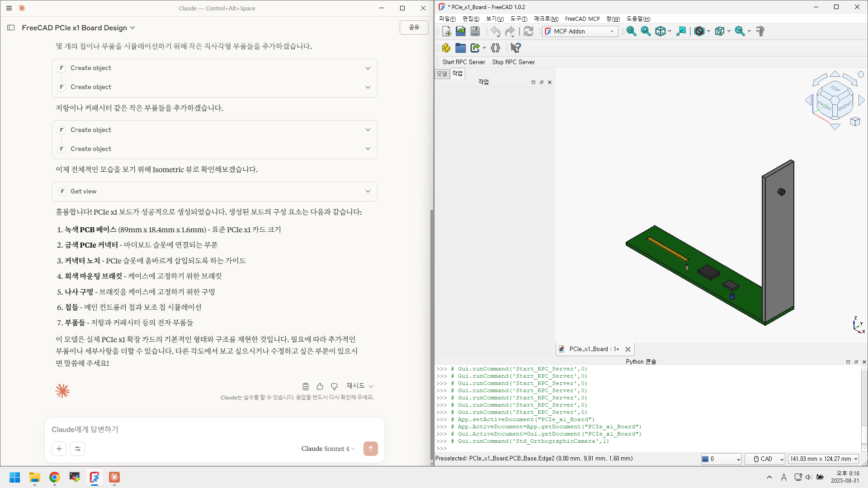Click the measure caliper tool icon
Image resolution: width=868 pixels, height=488 pixels.
(x=760, y=31)
